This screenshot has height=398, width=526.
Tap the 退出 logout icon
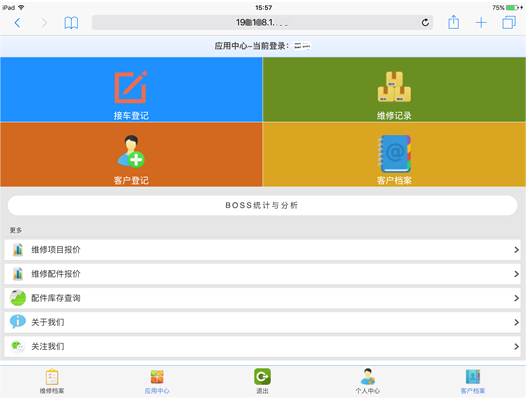pos(262,377)
